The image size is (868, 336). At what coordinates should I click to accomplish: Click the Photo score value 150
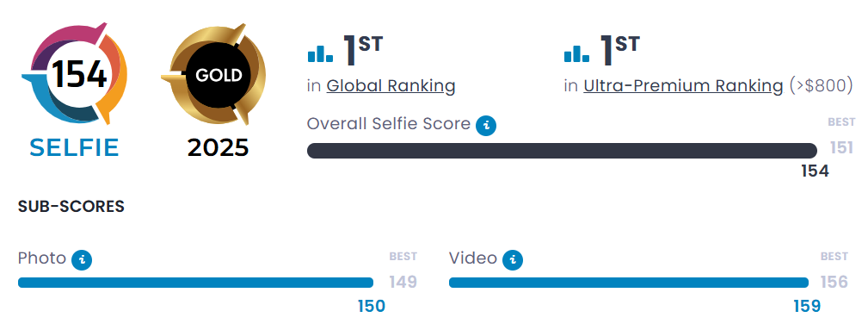coord(371,306)
